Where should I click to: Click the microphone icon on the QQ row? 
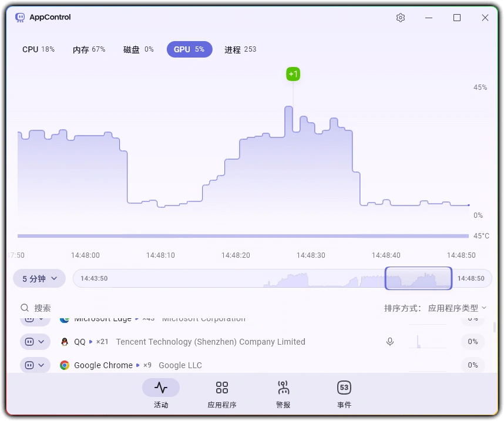(x=389, y=342)
